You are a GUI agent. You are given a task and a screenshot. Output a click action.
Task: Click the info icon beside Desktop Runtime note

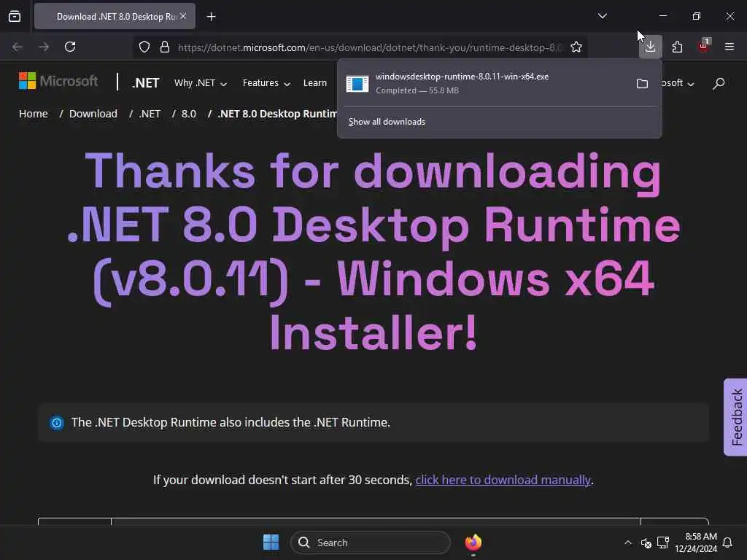pyautogui.click(x=57, y=422)
